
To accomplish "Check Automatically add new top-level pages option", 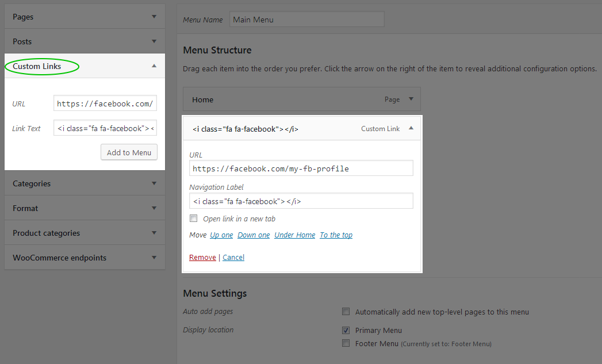I will pos(346,311).
